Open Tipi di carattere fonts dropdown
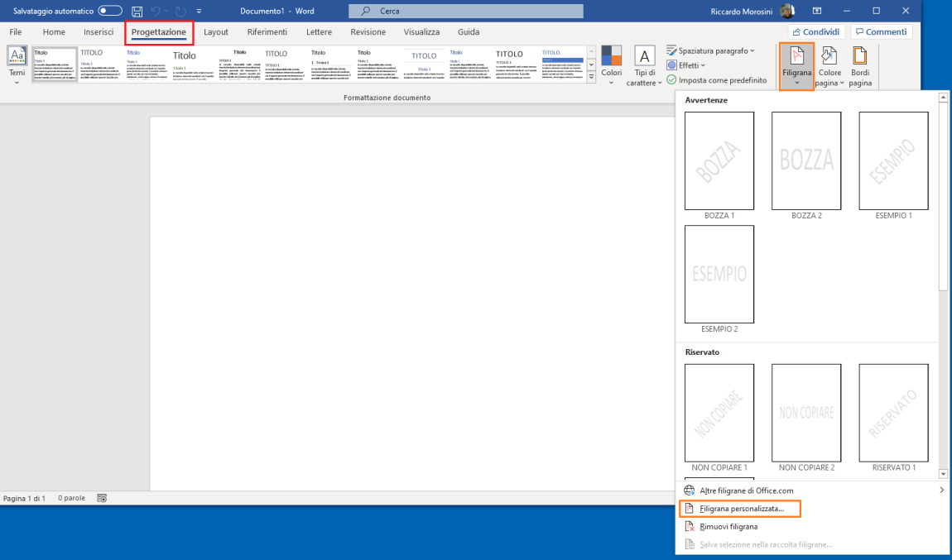The width and height of the screenshot is (952, 560). click(644, 66)
